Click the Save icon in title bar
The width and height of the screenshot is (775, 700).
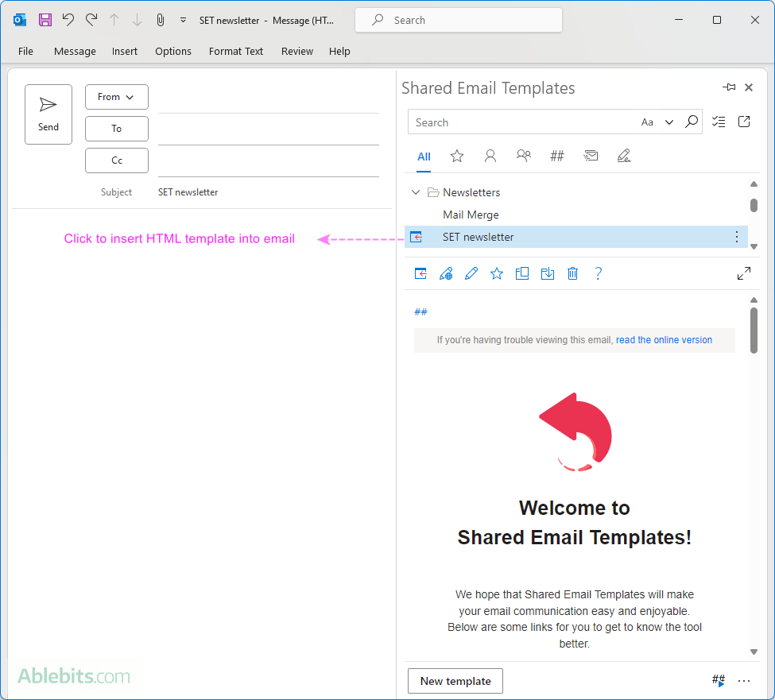point(45,20)
